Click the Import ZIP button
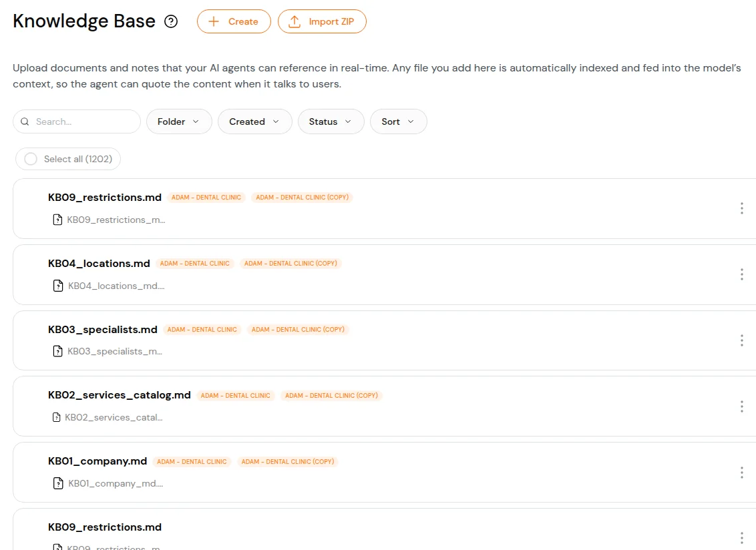 [x=322, y=21]
